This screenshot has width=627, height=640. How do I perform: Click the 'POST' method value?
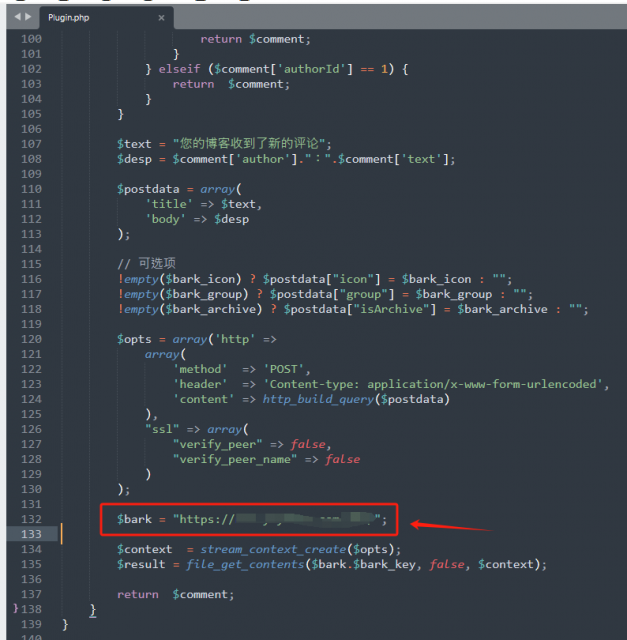283,369
